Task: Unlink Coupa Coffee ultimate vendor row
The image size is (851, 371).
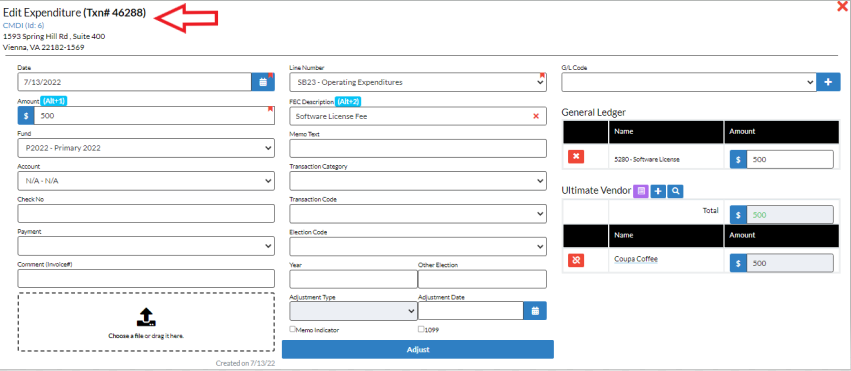Action: point(576,260)
